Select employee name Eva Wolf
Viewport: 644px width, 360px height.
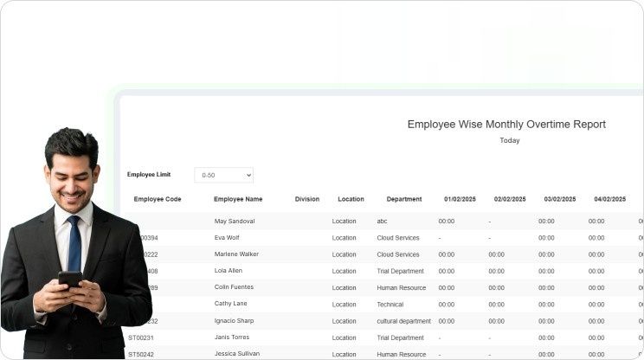[x=227, y=238]
